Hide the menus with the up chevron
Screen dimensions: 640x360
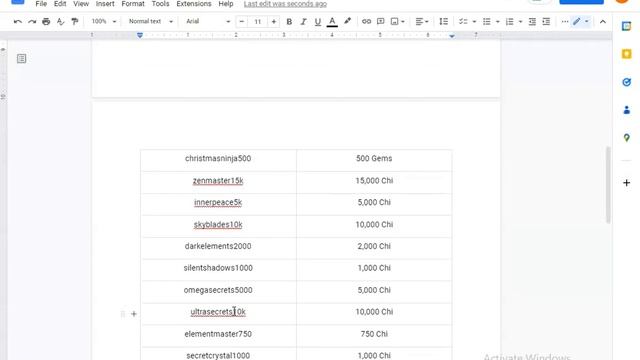pyautogui.click(x=602, y=22)
